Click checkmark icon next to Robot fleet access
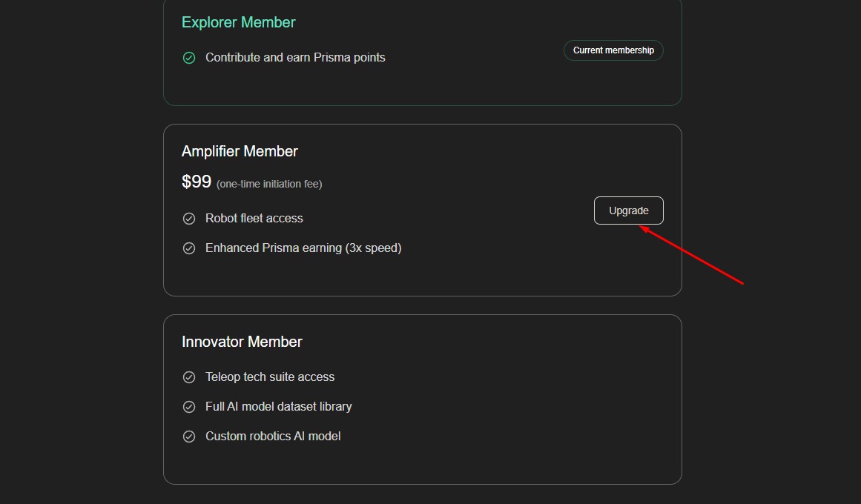 [189, 219]
